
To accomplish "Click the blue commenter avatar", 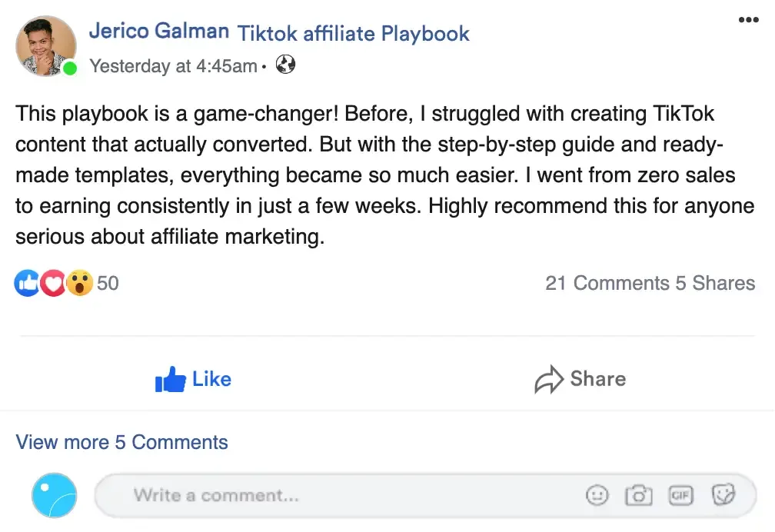I will 55,495.
